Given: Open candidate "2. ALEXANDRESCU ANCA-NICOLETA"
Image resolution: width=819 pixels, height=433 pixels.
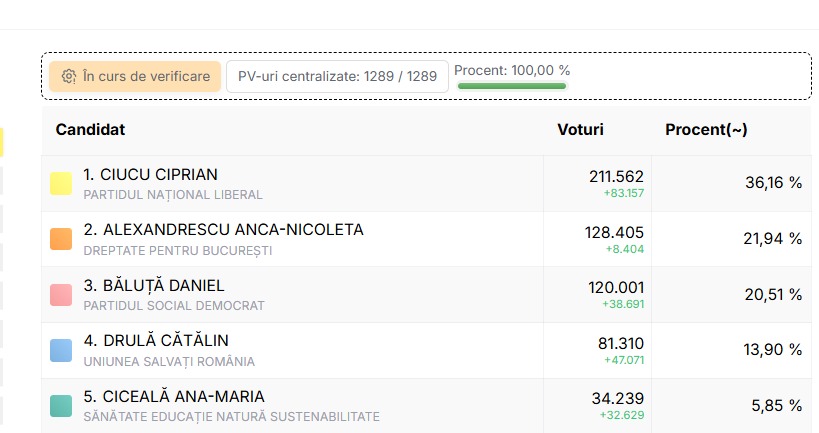Looking at the screenshot, I should coord(223,230).
